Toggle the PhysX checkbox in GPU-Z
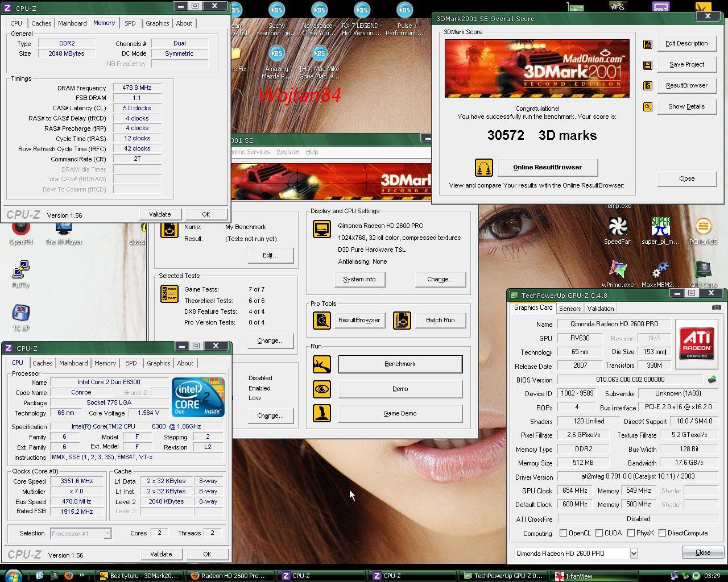 point(631,533)
